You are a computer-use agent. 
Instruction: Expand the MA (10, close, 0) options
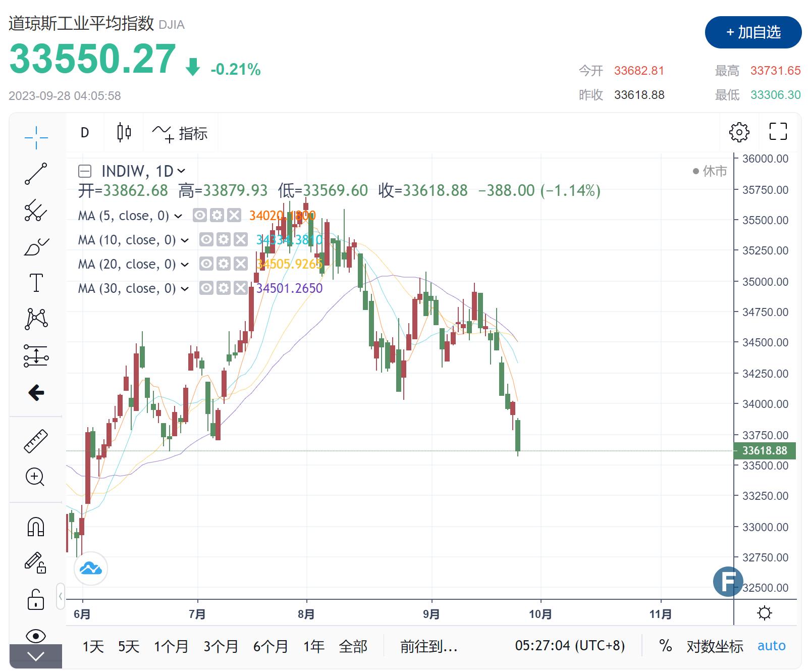[x=185, y=240]
